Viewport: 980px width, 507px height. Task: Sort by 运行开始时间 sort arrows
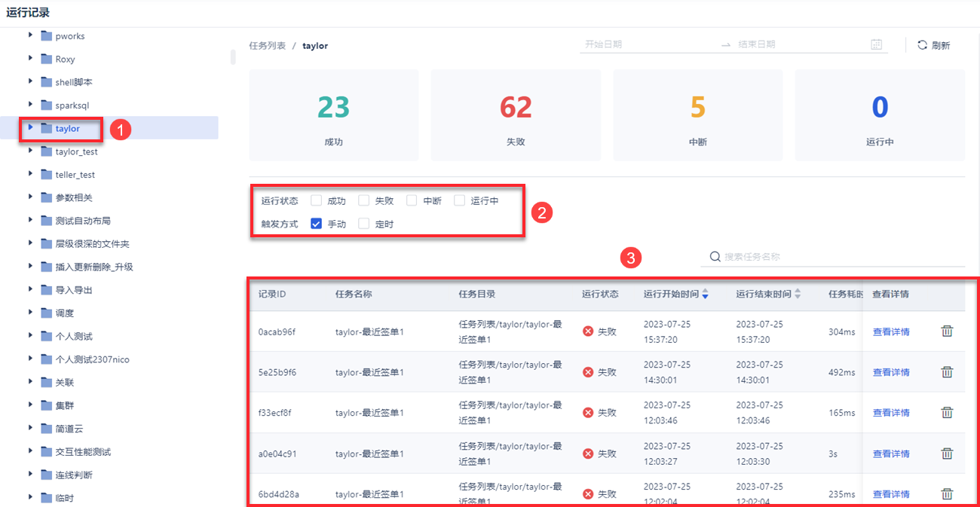pyautogui.click(x=705, y=295)
